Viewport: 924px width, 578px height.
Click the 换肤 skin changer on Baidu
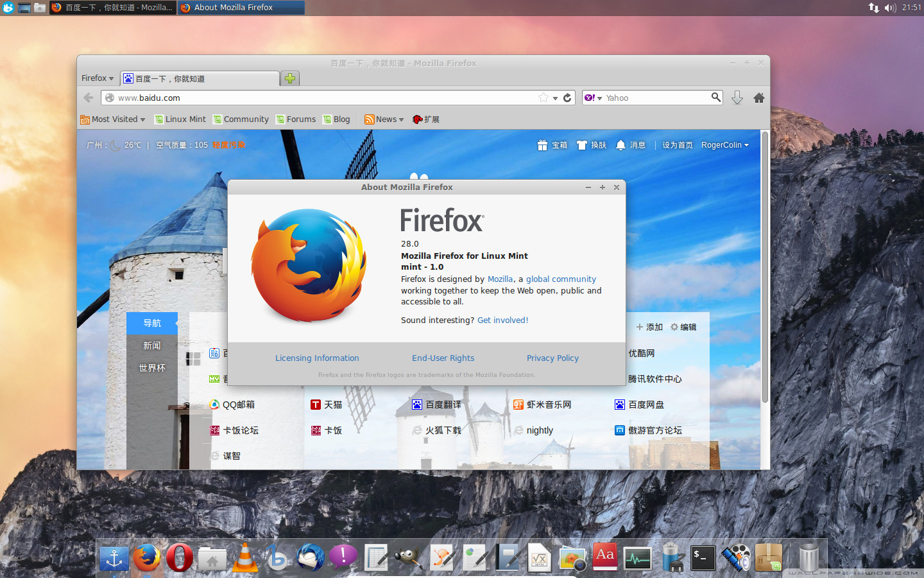point(592,145)
